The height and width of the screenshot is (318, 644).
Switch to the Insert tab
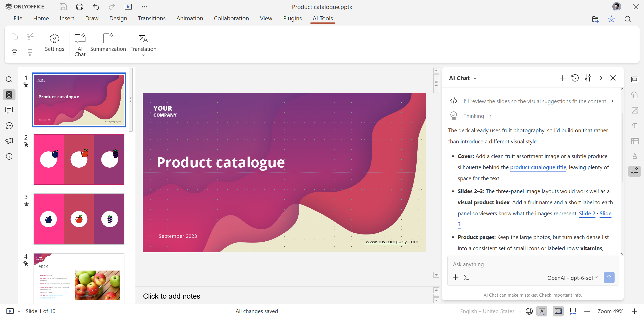point(67,19)
